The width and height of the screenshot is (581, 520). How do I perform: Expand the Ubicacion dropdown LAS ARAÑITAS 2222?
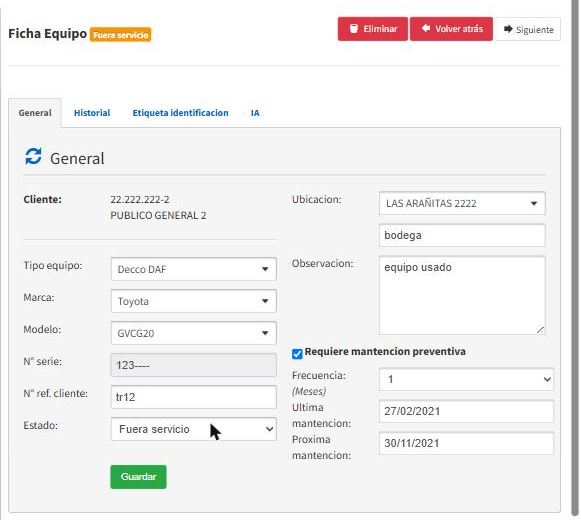coord(462,203)
